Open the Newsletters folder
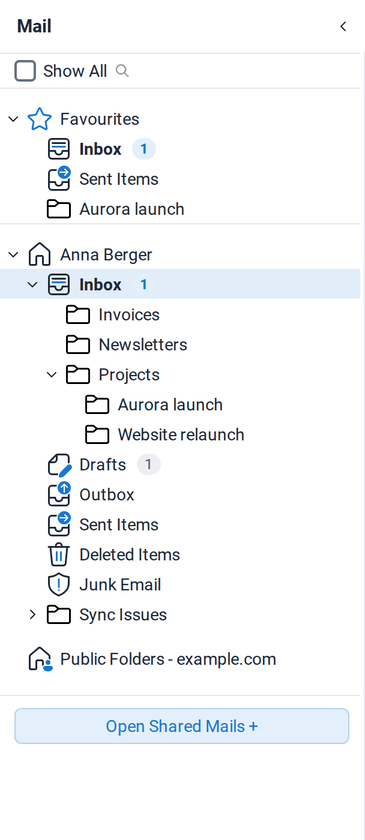Image resolution: width=365 pixels, height=840 pixels. [143, 344]
